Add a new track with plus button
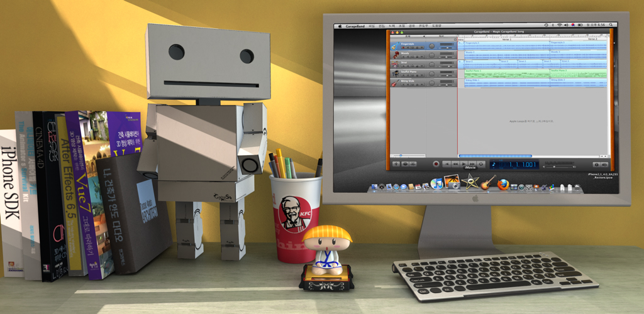The image size is (644, 314). tap(396, 163)
